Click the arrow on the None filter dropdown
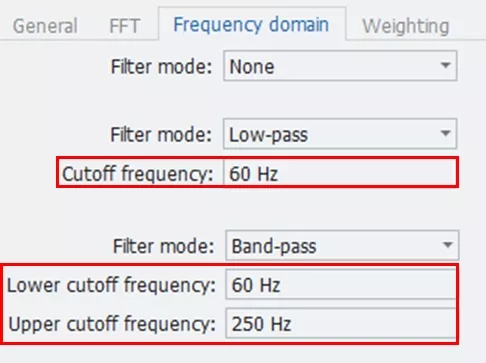Image resolution: width=486 pixels, height=363 pixels. pos(445,65)
